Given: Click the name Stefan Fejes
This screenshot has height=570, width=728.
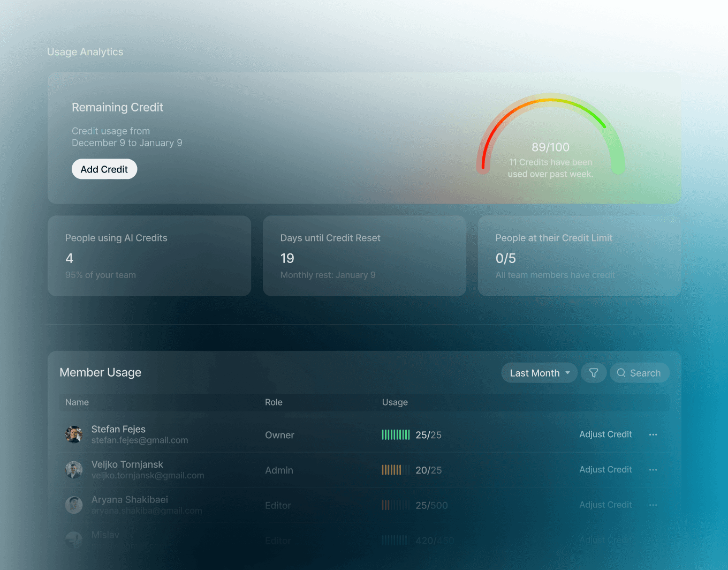Looking at the screenshot, I should click(118, 429).
